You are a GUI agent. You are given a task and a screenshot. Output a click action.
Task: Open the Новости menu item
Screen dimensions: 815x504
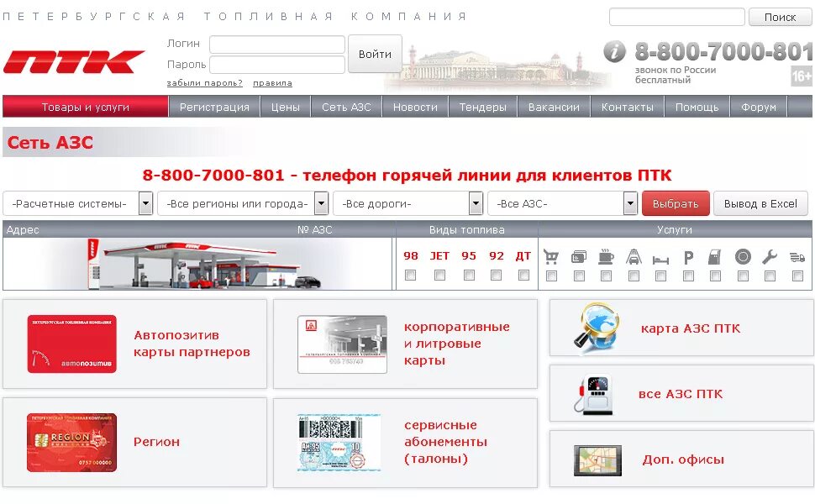415,107
